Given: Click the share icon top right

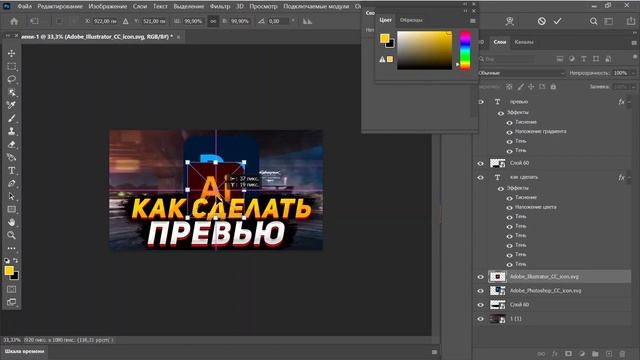Looking at the screenshot, I should 631,21.
